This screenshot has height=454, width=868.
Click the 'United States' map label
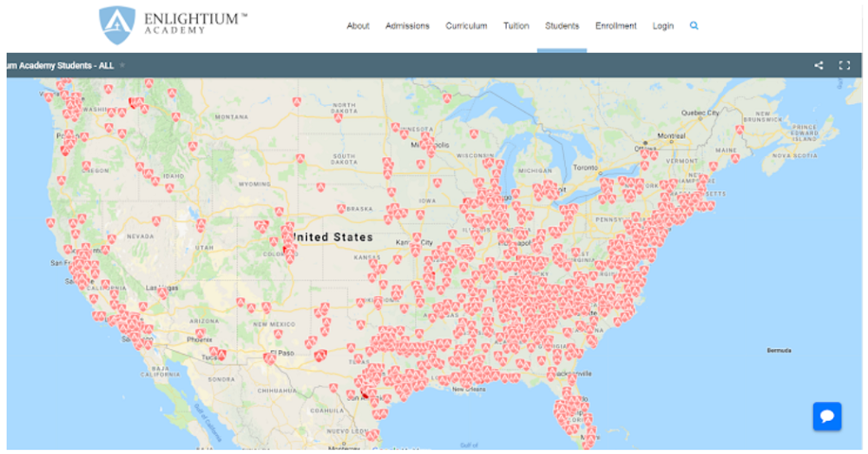click(334, 237)
